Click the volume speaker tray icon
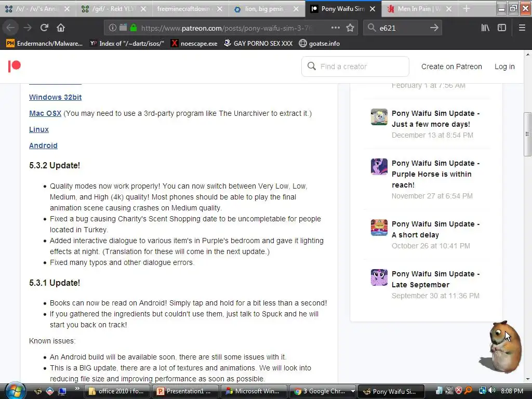Viewport: 532px width, 399px height. point(493,391)
